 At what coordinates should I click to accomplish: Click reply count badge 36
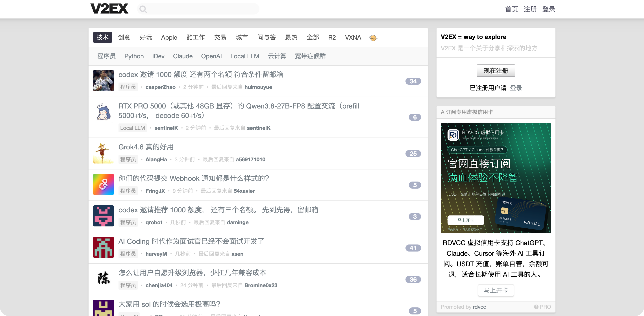413,279
